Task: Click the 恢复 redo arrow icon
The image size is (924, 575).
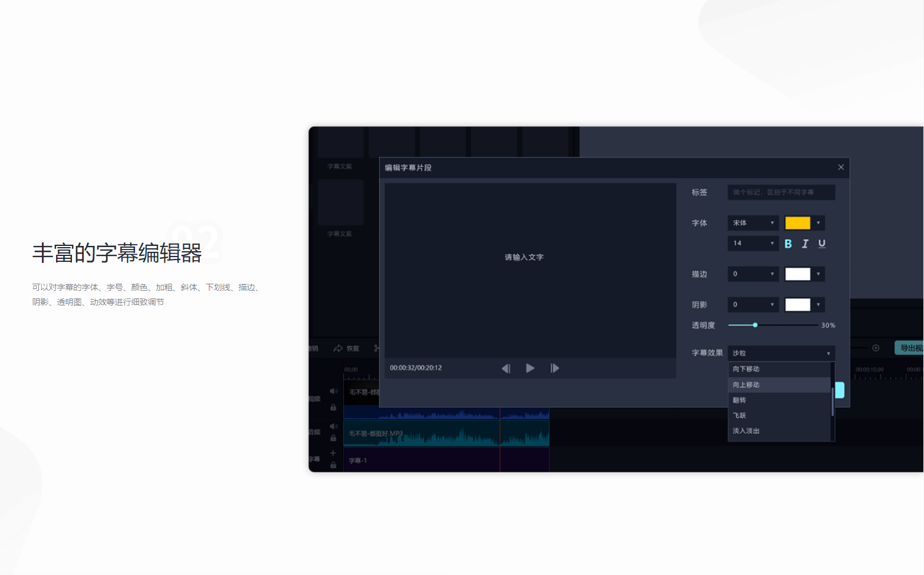Action: click(338, 349)
